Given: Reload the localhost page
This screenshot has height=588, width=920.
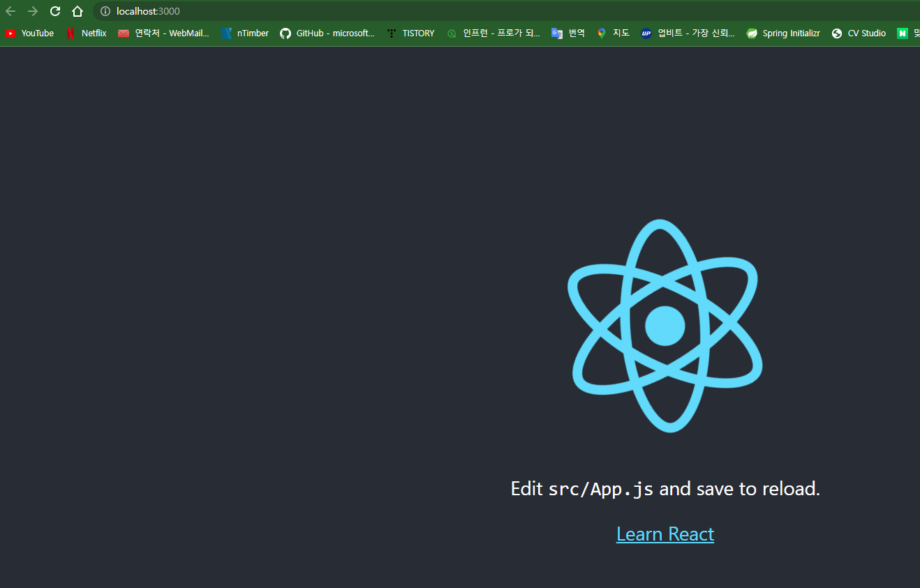Looking at the screenshot, I should pos(55,11).
